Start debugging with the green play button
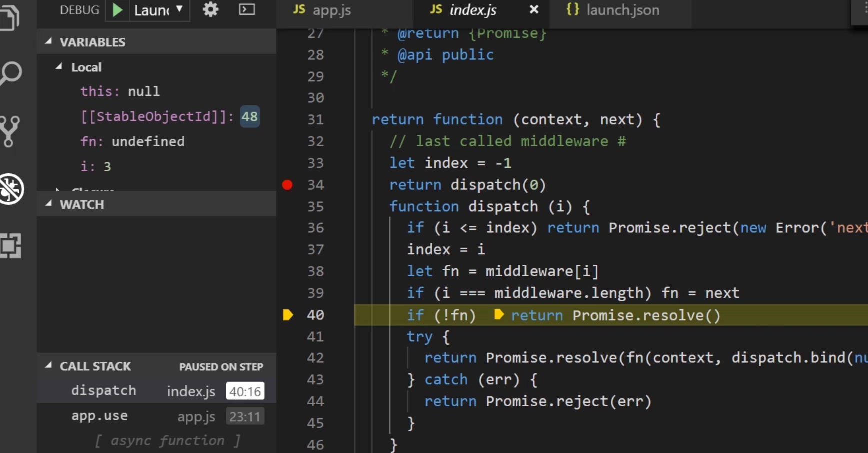The height and width of the screenshot is (453, 868). (x=117, y=10)
